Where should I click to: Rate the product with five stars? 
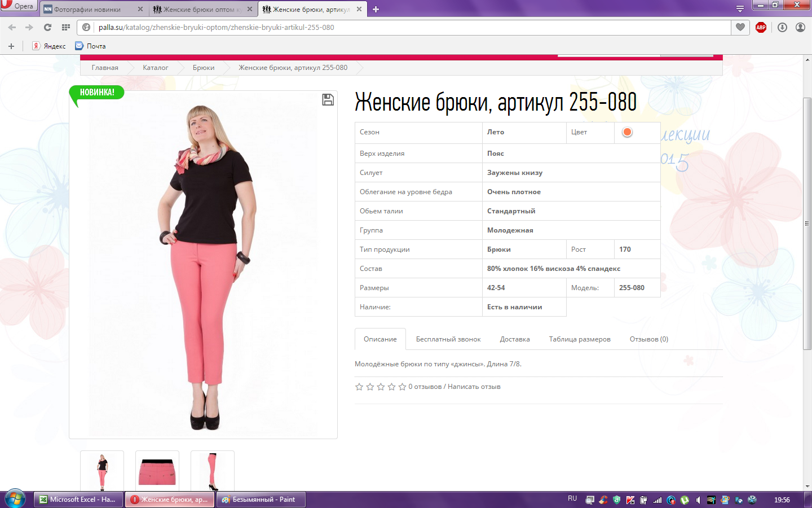pos(402,387)
